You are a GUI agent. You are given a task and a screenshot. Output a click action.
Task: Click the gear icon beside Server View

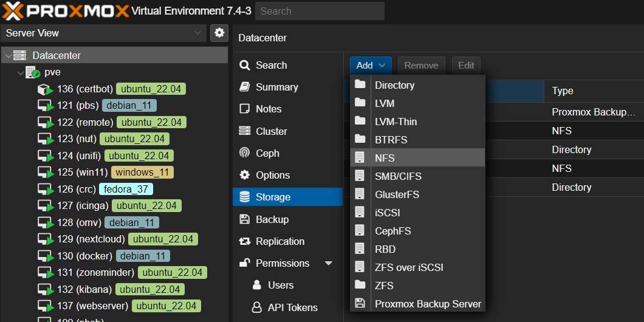[219, 33]
